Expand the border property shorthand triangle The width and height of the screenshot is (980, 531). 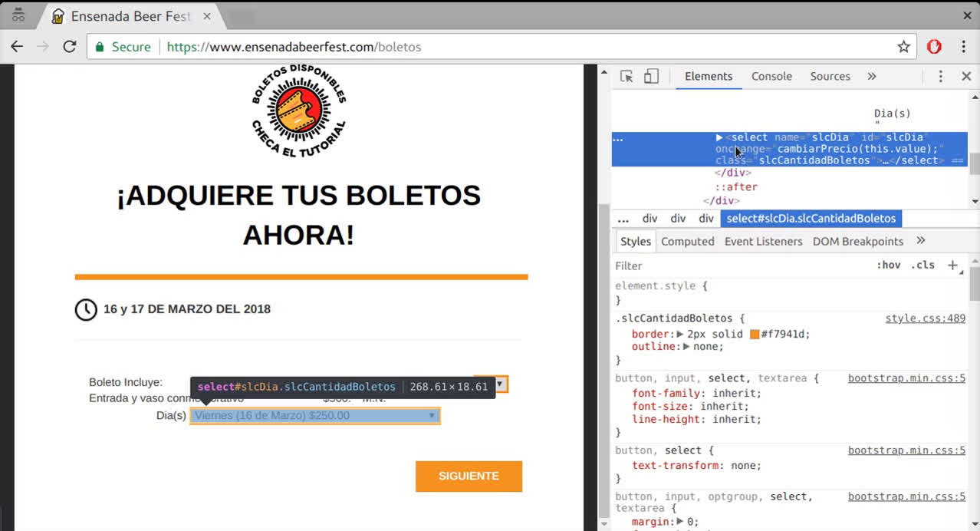click(679, 335)
